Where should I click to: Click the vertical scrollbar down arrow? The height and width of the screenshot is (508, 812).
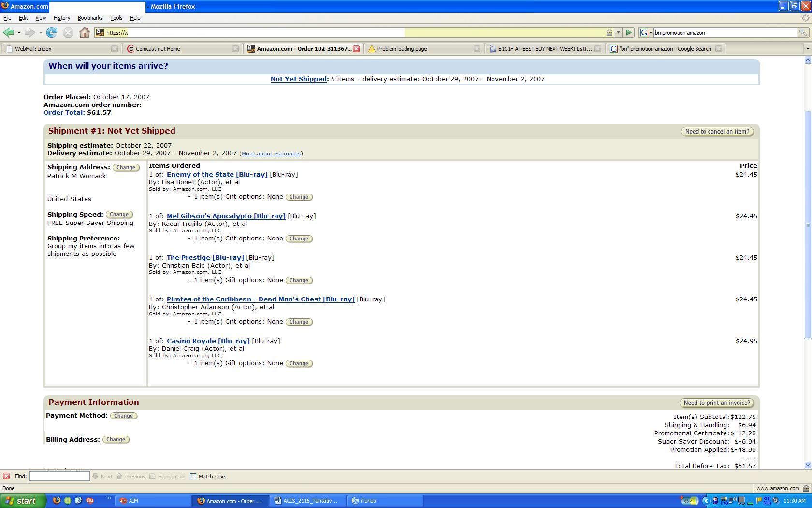click(x=808, y=465)
